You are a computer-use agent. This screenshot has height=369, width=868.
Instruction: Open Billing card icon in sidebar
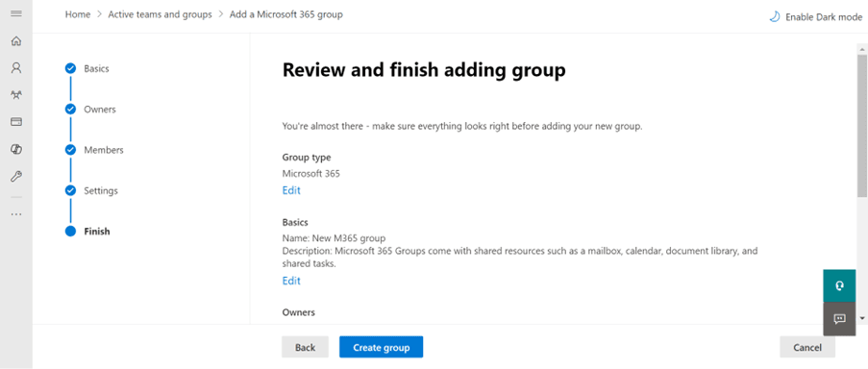click(x=16, y=122)
